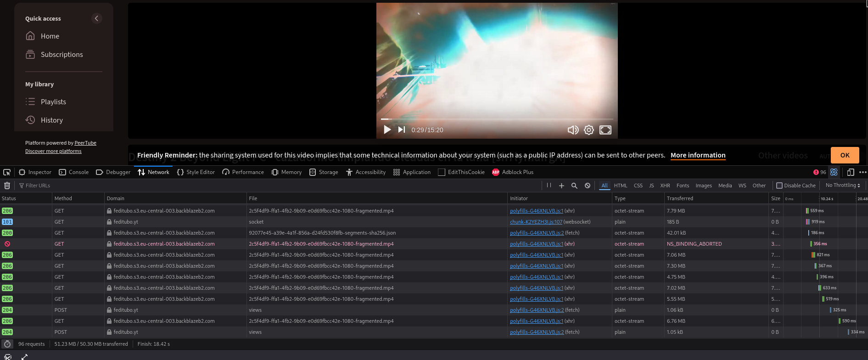
Task: Open the React devtools icon
Action: tap(834, 172)
